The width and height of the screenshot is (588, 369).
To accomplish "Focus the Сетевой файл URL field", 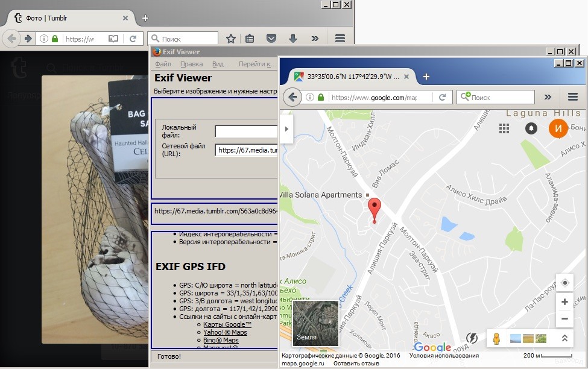I will pyautogui.click(x=246, y=150).
